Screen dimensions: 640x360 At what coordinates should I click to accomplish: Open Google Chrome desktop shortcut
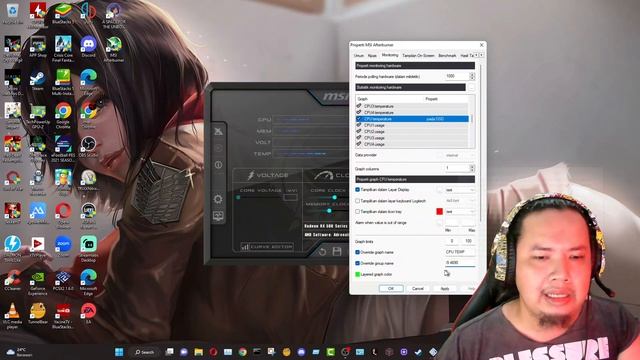pos(63,115)
